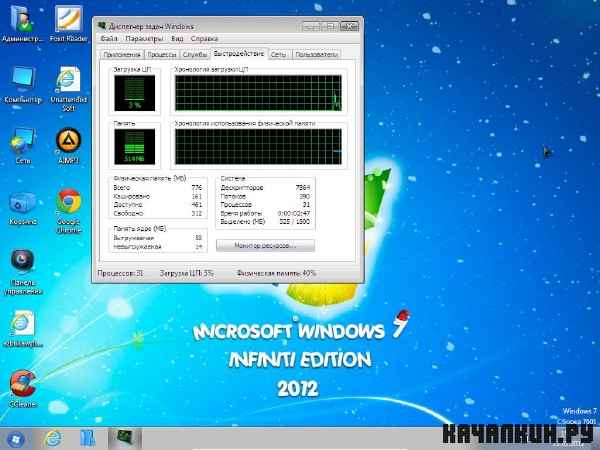The height and width of the screenshot is (450, 600).
Task: Switch to the Процессы tab
Action: point(162,55)
